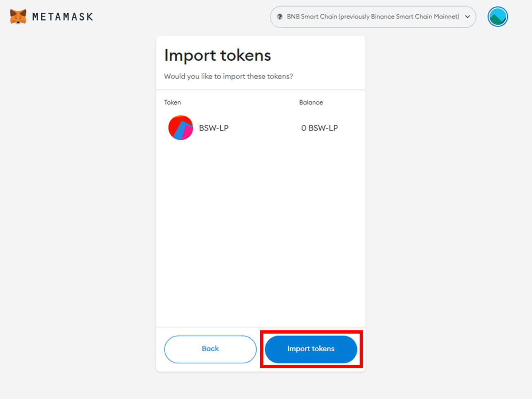This screenshot has height=399, width=532.
Task: Click the BSW-LP token icon
Action: (180, 128)
